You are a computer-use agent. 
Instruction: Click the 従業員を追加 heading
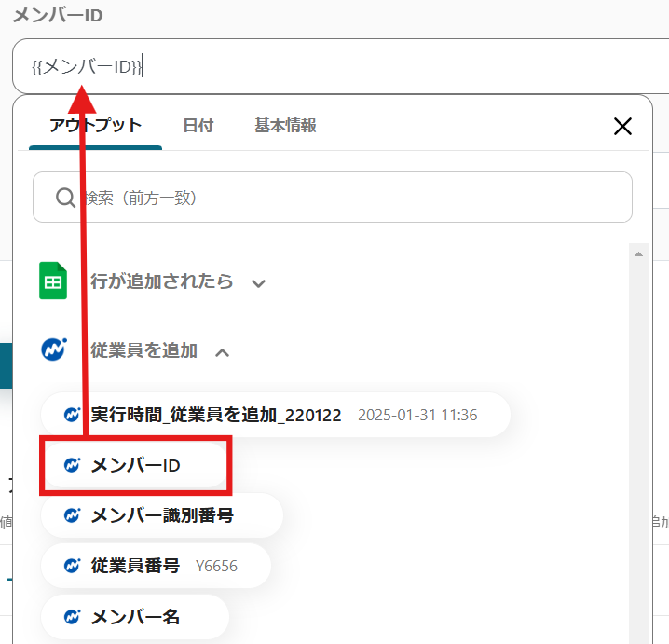pos(143,350)
